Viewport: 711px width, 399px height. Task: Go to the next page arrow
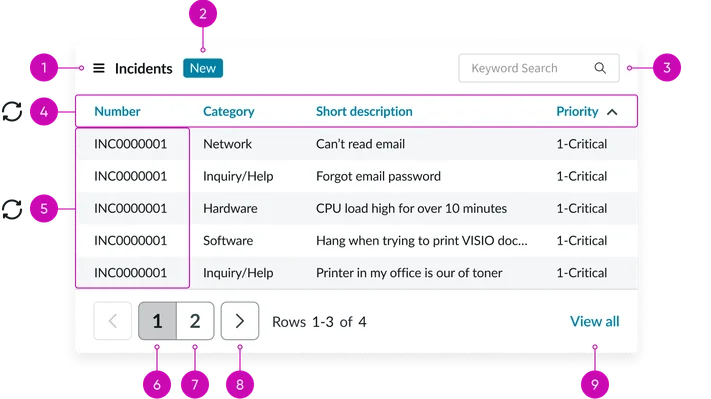coord(240,321)
